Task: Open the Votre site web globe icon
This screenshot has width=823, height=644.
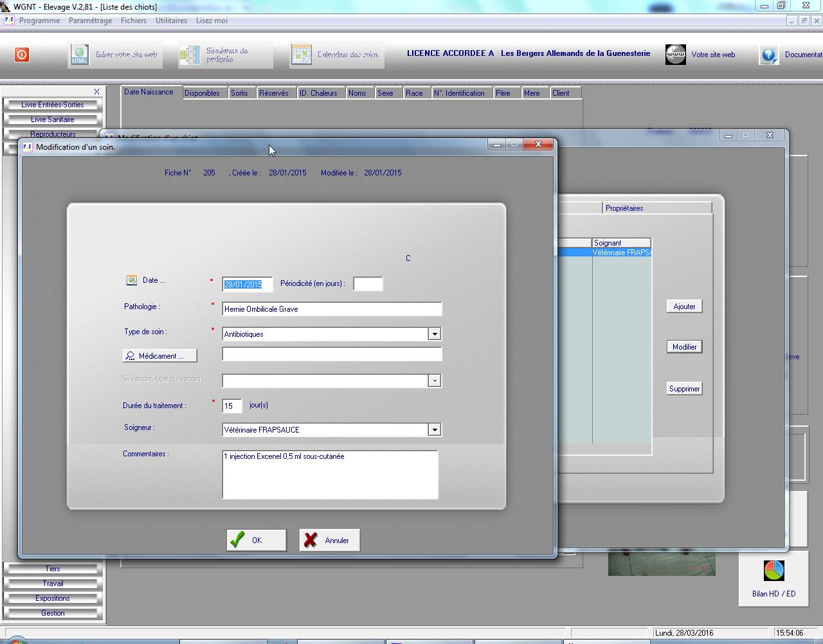Action: pyautogui.click(x=675, y=55)
